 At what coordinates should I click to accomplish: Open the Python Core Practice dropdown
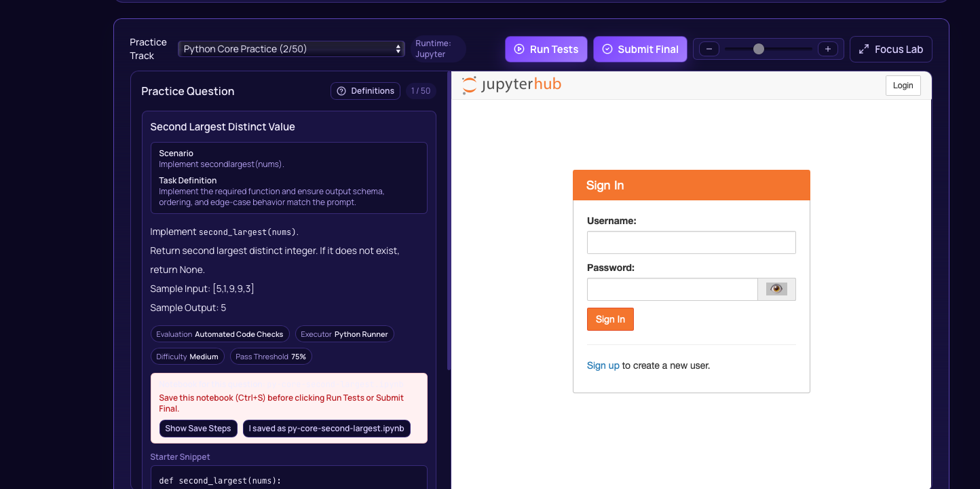pos(291,48)
